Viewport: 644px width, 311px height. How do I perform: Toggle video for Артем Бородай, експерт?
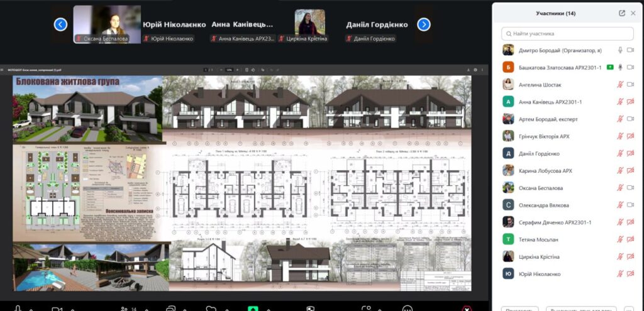[631, 119]
